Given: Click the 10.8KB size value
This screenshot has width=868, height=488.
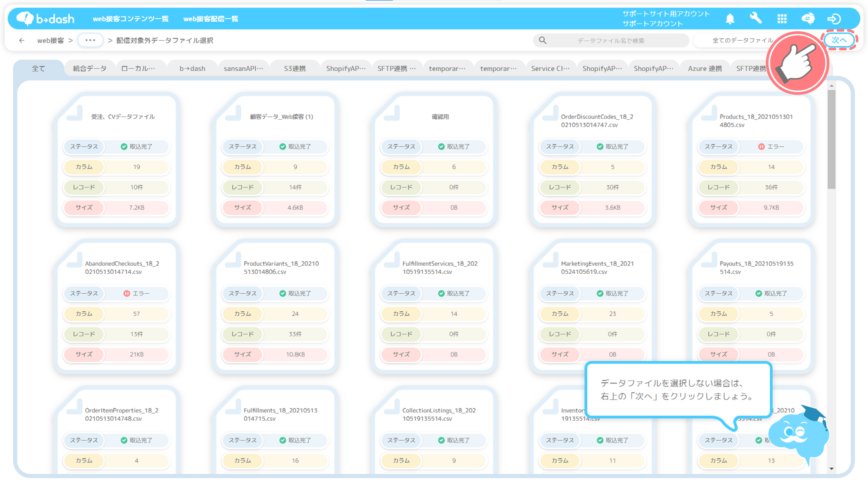Looking at the screenshot, I should tap(295, 354).
